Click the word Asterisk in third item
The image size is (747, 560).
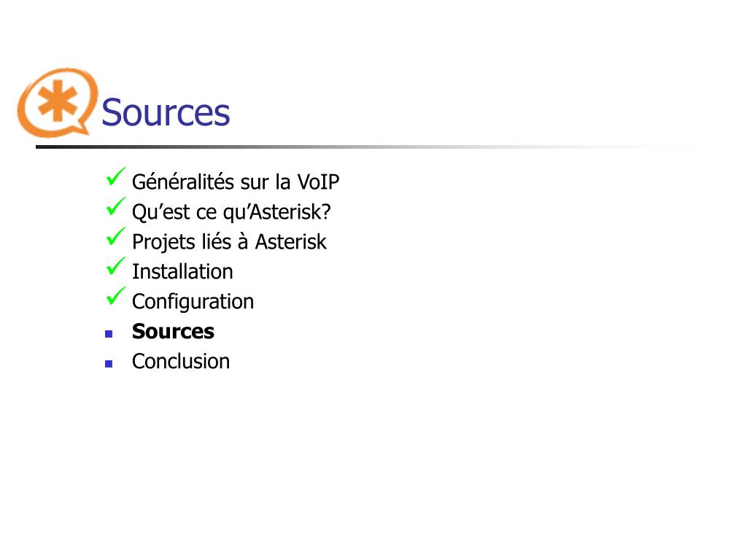point(290,242)
